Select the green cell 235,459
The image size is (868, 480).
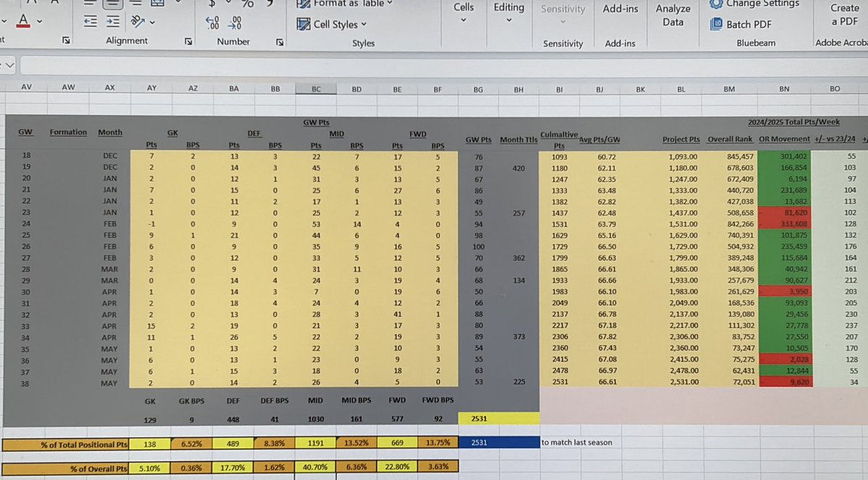click(x=784, y=246)
